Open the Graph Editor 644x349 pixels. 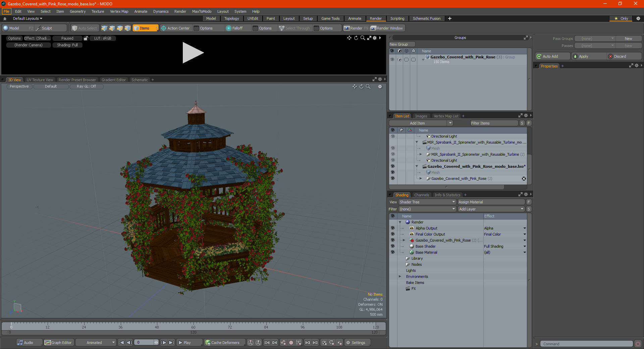pyautogui.click(x=58, y=343)
